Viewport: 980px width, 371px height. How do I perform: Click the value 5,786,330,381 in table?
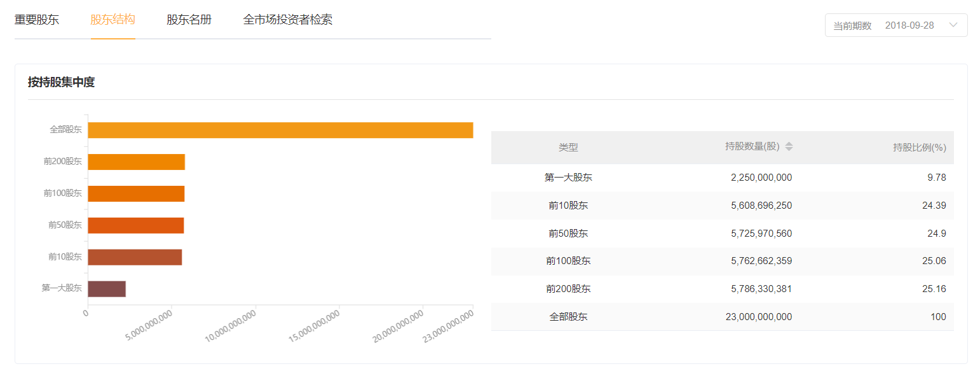[x=761, y=289]
